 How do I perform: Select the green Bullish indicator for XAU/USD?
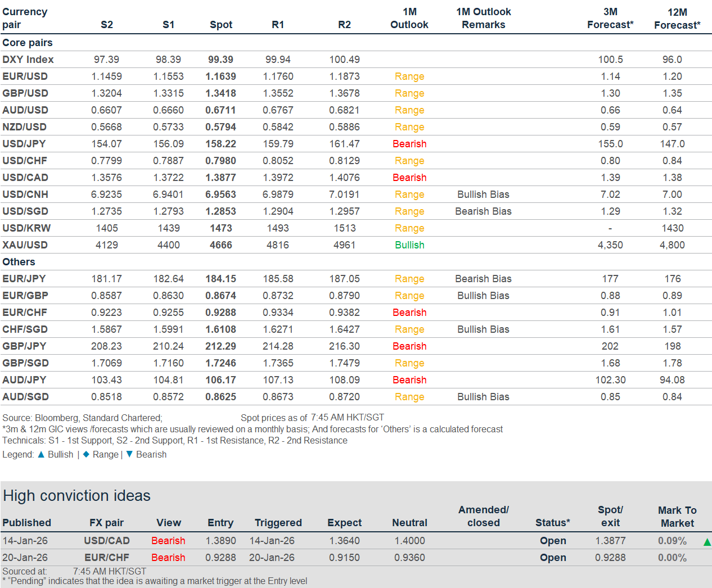(409, 245)
